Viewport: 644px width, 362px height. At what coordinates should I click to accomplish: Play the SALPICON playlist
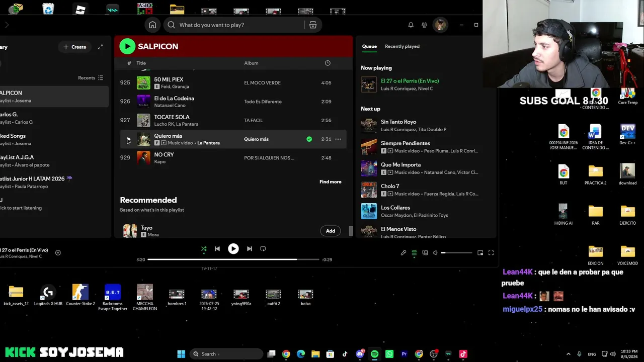click(127, 46)
